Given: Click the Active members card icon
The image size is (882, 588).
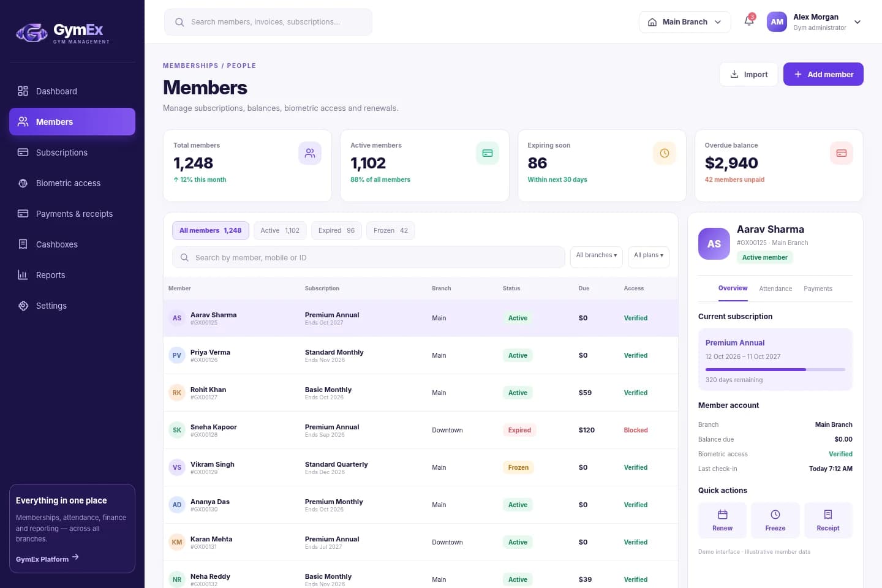Looking at the screenshot, I should tap(488, 153).
